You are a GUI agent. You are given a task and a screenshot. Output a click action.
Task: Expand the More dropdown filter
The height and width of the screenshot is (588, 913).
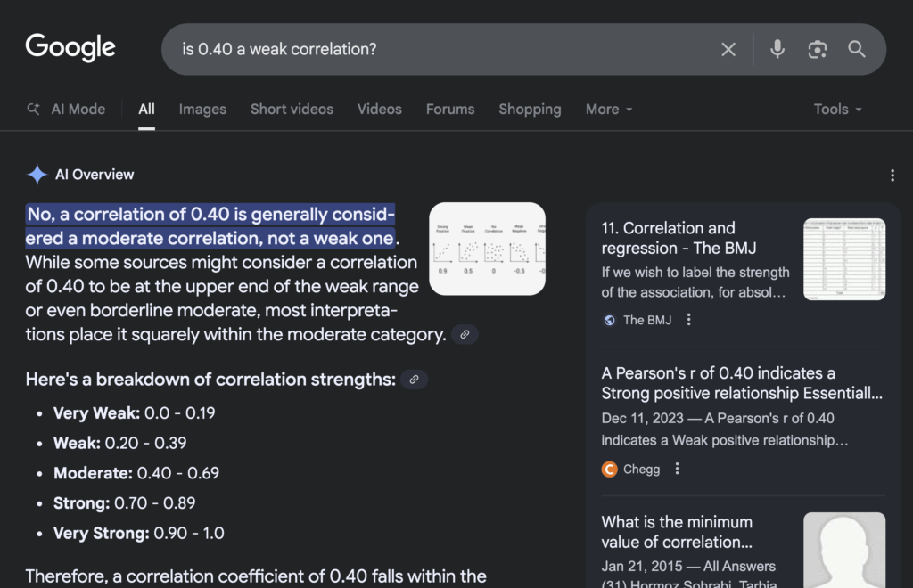pos(609,109)
